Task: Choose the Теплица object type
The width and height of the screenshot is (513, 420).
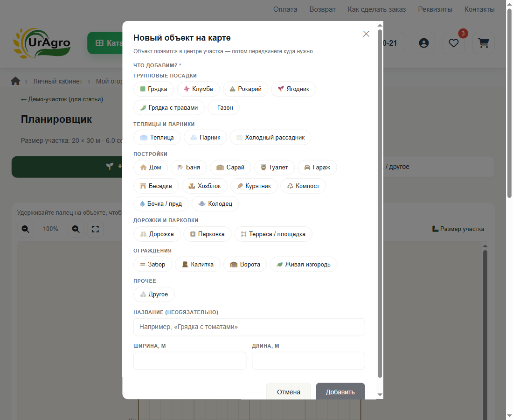Action: 157,138
